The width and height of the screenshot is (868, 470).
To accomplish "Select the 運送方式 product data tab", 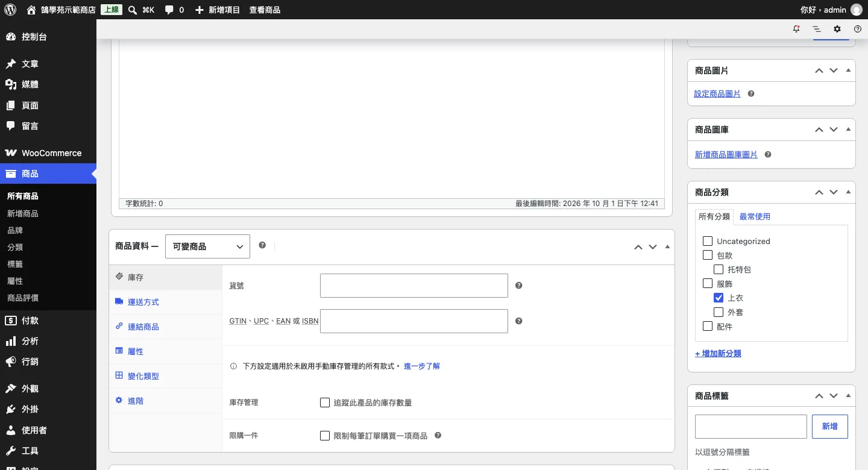I will pos(166,302).
